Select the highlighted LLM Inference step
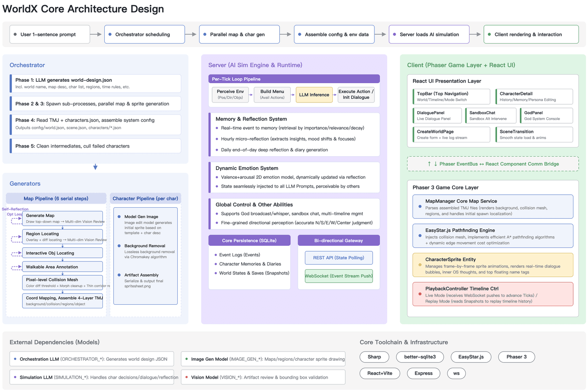This screenshot has height=392, width=588. [x=314, y=95]
